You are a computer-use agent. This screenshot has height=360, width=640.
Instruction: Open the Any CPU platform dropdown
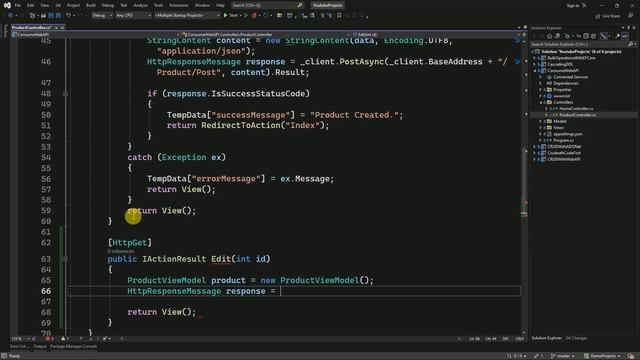tap(133, 16)
